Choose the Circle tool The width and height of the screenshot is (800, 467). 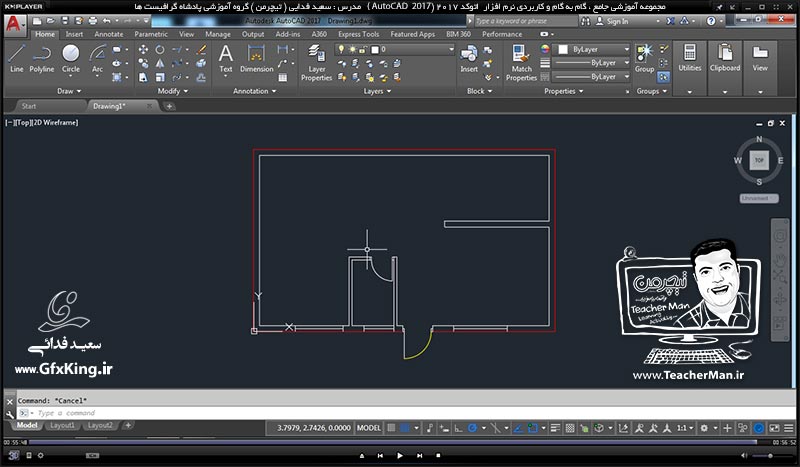[x=70, y=58]
